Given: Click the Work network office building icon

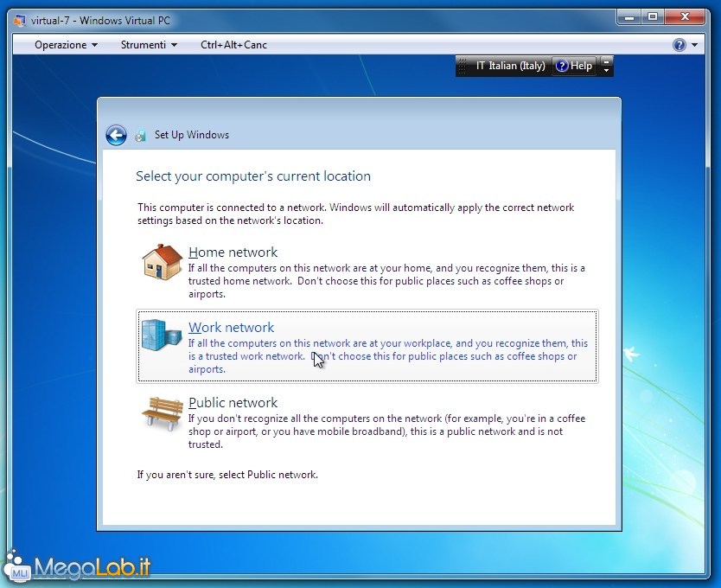Looking at the screenshot, I should [162, 335].
